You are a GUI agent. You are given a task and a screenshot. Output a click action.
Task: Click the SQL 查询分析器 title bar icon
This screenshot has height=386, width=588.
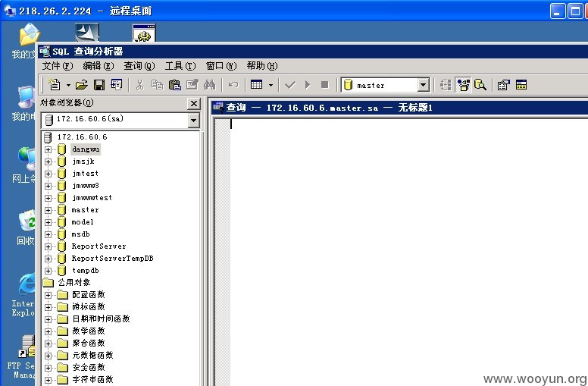click(x=45, y=51)
